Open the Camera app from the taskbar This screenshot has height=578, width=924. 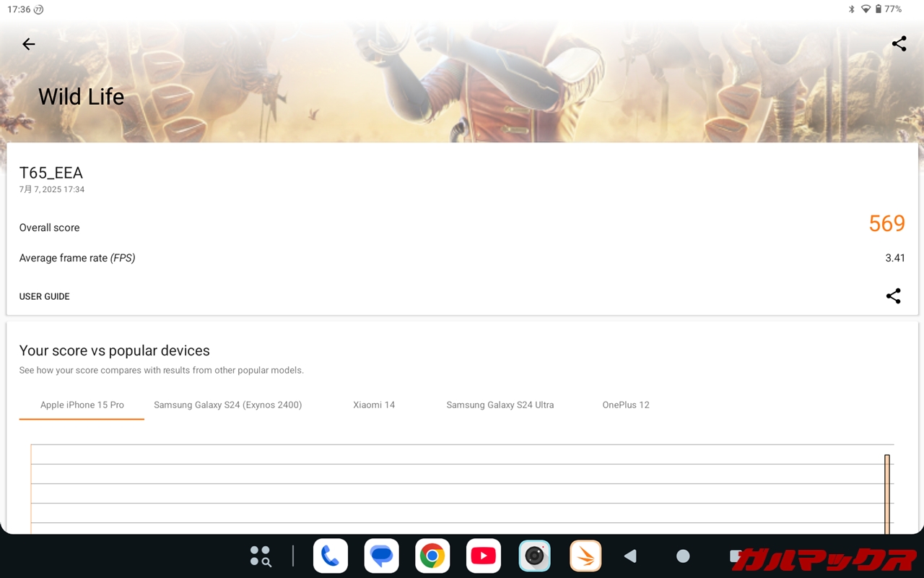[534, 556]
